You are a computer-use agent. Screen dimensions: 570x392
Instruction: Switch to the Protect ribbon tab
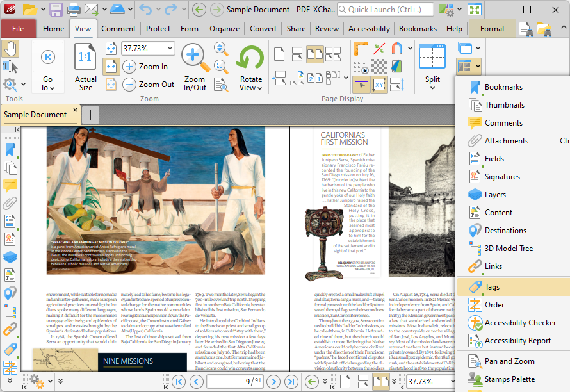click(x=158, y=29)
